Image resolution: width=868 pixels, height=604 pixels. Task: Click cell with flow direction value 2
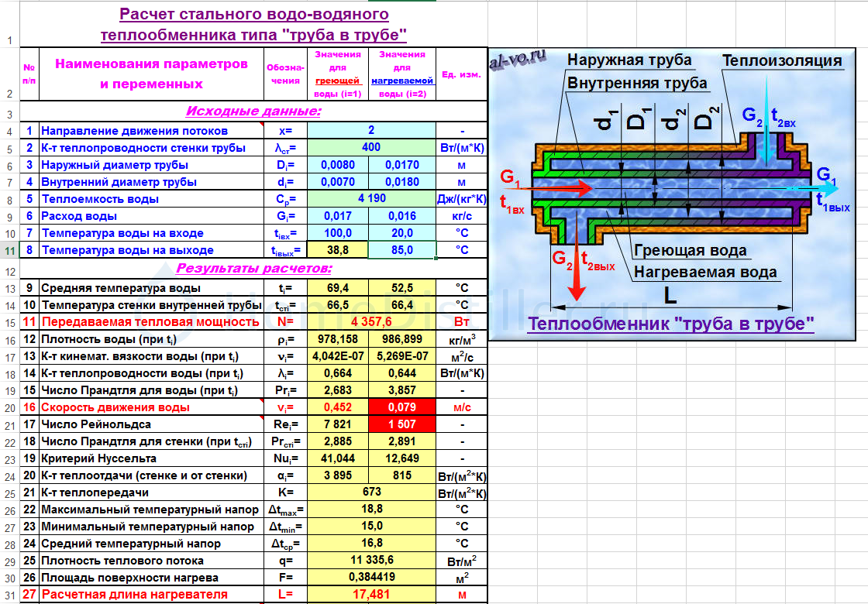(371, 130)
